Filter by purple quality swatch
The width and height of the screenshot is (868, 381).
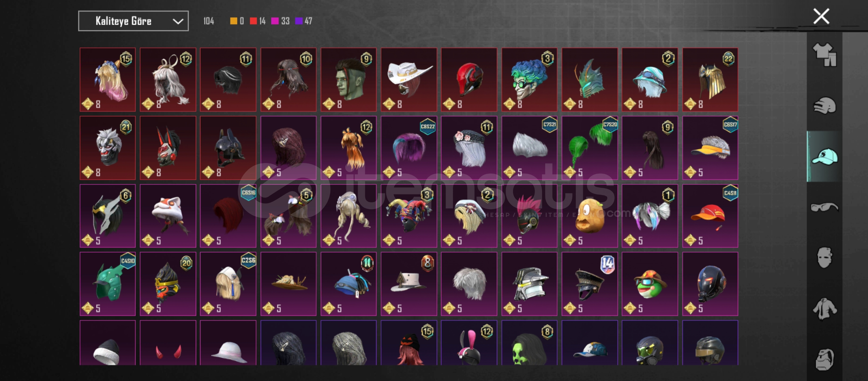point(299,21)
